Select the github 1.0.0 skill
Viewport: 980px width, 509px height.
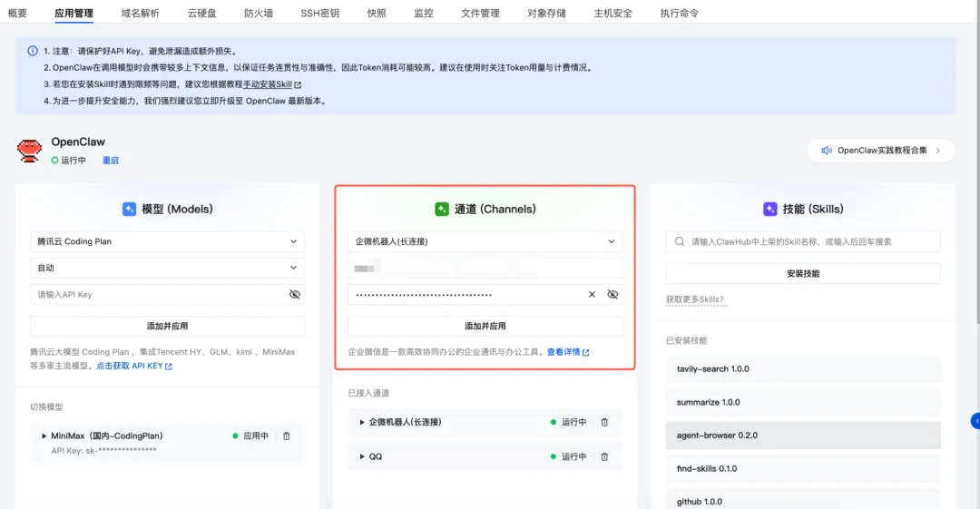[x=803, y=500]
